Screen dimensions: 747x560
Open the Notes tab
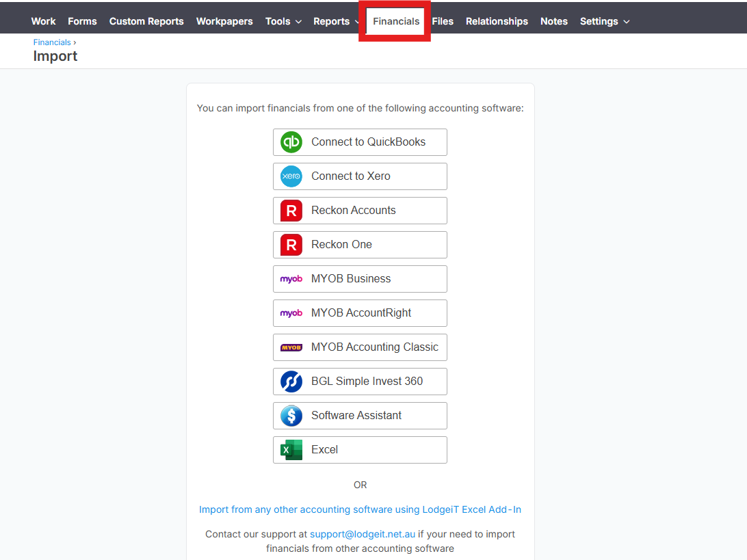553,21
